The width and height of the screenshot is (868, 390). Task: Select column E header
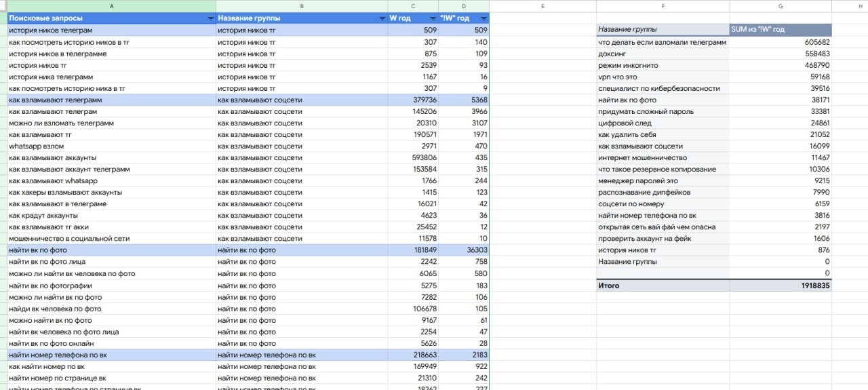click(x=542, y=6)
